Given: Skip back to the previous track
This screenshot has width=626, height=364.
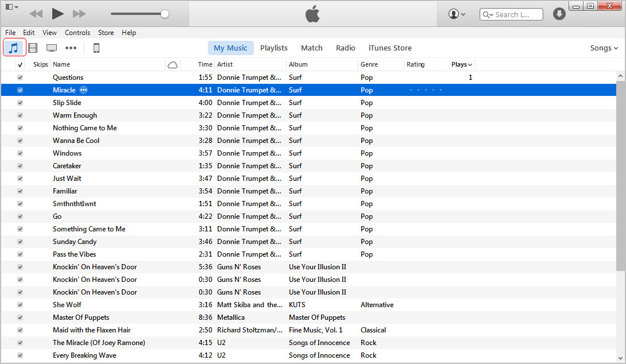Looking at the screenshot, I should [x=36, y=14].
